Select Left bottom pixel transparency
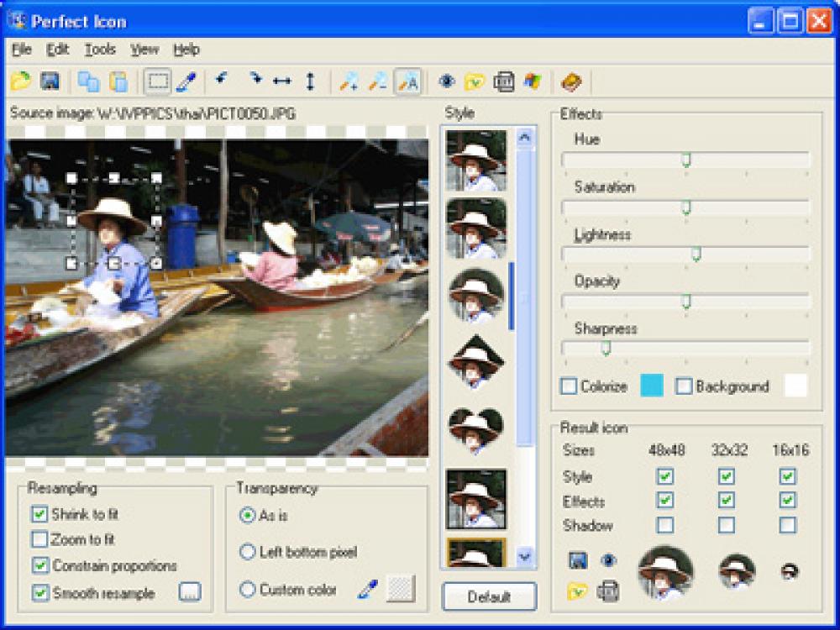The width and height of the screenshot is (840, 630). click(x=248, y=553)
